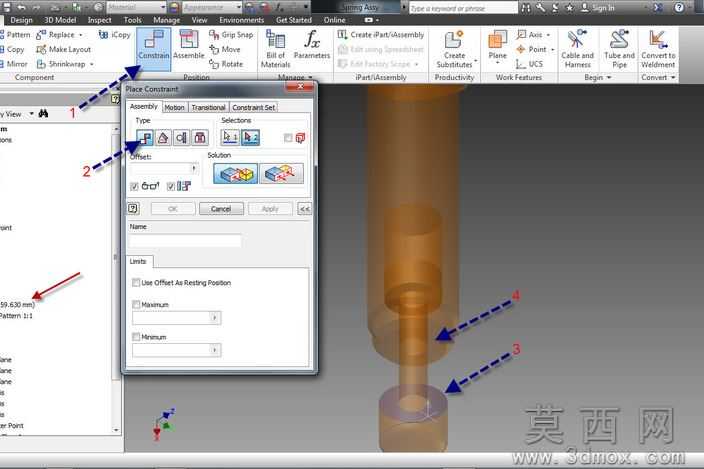Click the constraint Name input field
The height and width of the screenshot is (469, 704).
(185, 241)
